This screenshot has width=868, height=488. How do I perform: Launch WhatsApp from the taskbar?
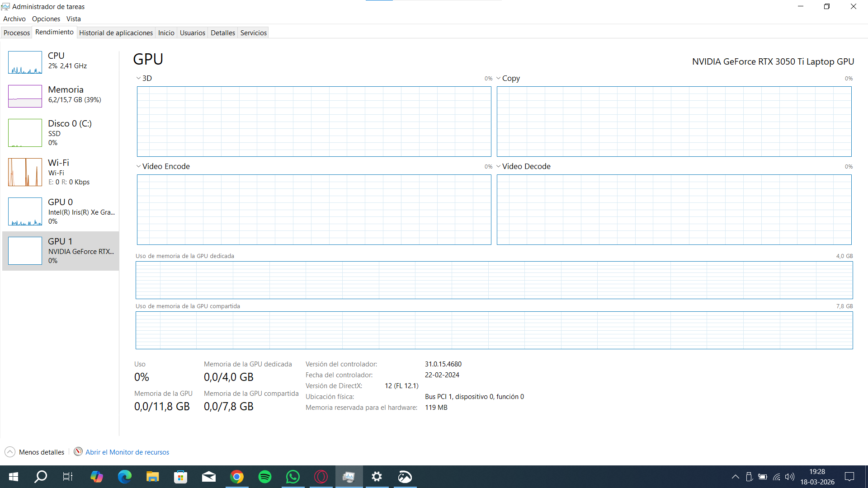(293, 477)
